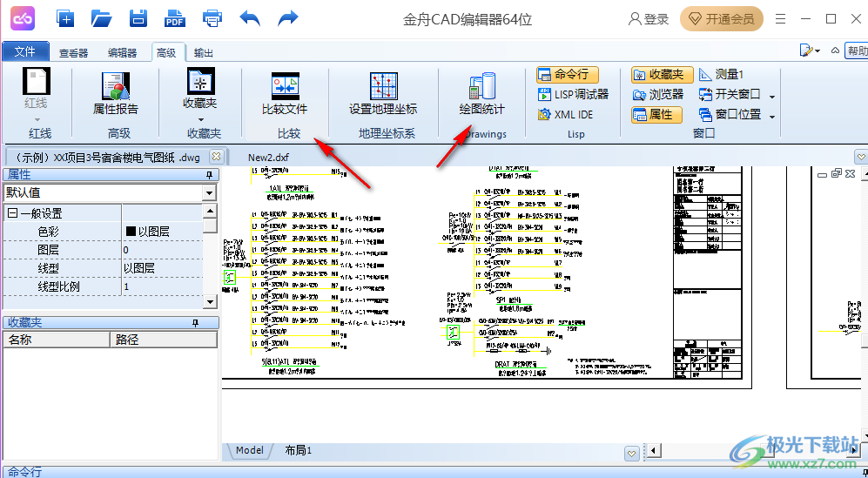
Task: Open the 浏览器 browser panel
Action: [x=657, y=95]
